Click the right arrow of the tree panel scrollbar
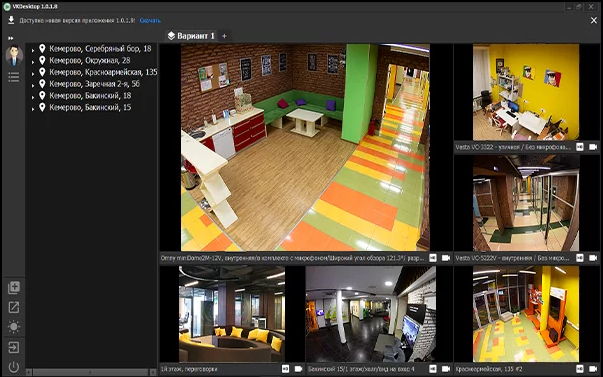The image size is (603, 377). pyautogui.click(x=153, y=372)
